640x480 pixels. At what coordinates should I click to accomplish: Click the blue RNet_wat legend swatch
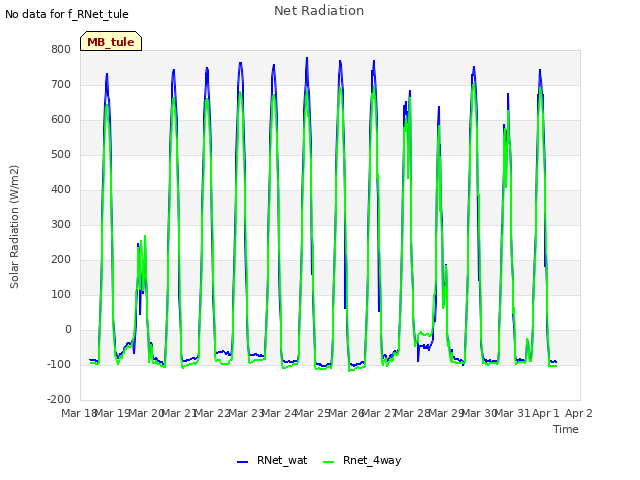click(x=242, y=462)
